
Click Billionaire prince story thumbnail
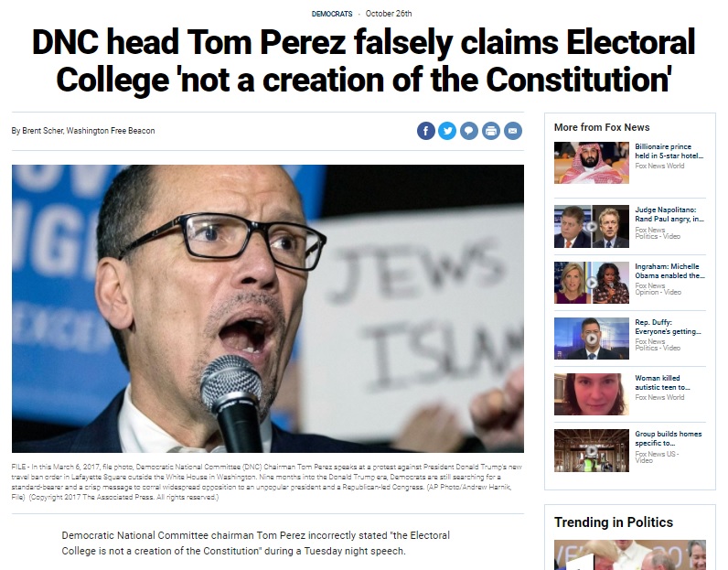coord(592,163)
